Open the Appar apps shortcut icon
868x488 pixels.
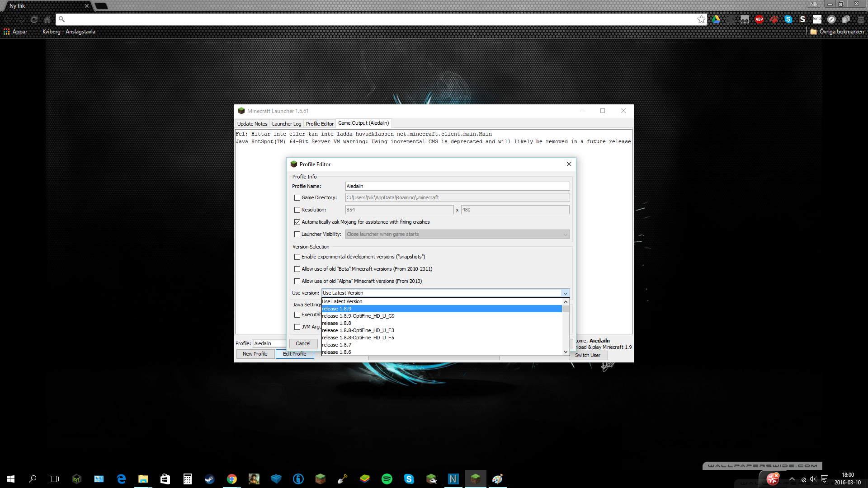tap(7, 32)
